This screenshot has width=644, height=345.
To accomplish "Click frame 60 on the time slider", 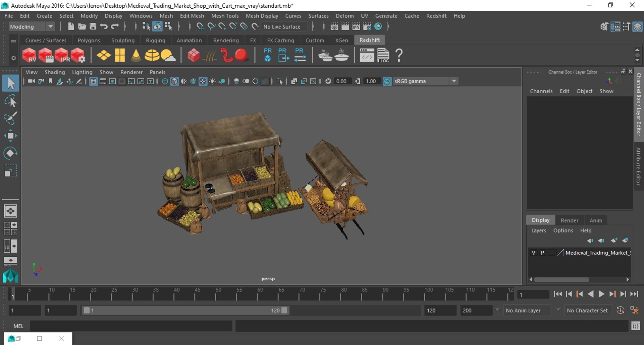I will click(258, 294).
